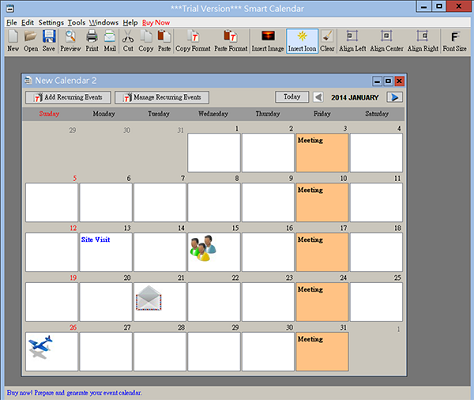
Task: Apply Align Right formatting
Action: [x=423, y=41]
